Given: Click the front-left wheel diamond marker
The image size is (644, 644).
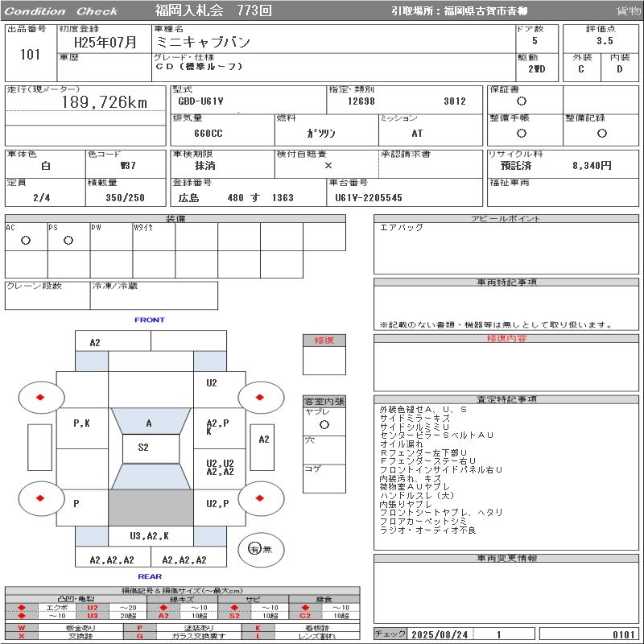Looking at the screenshot, I should click(x=40, y=397).
